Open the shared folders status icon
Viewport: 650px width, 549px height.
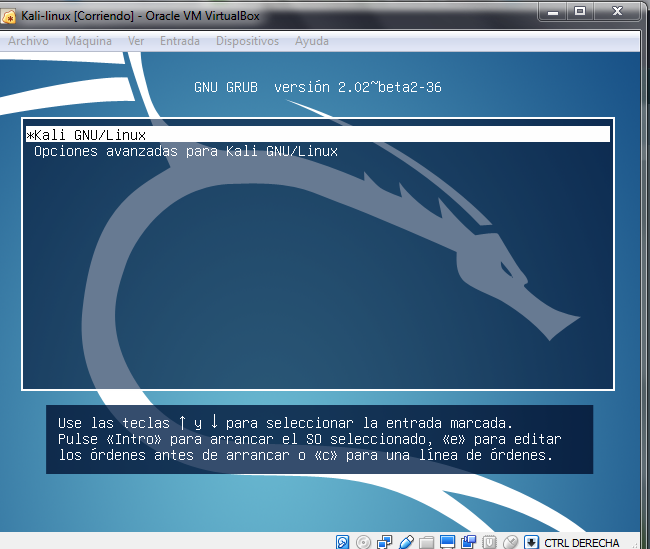point(427,541)
